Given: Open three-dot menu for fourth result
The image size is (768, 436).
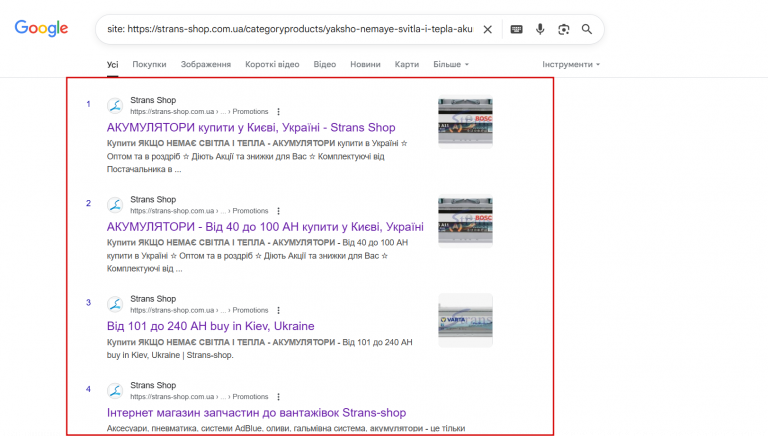Looking at the screenshot, I should (x=279, y=397).
